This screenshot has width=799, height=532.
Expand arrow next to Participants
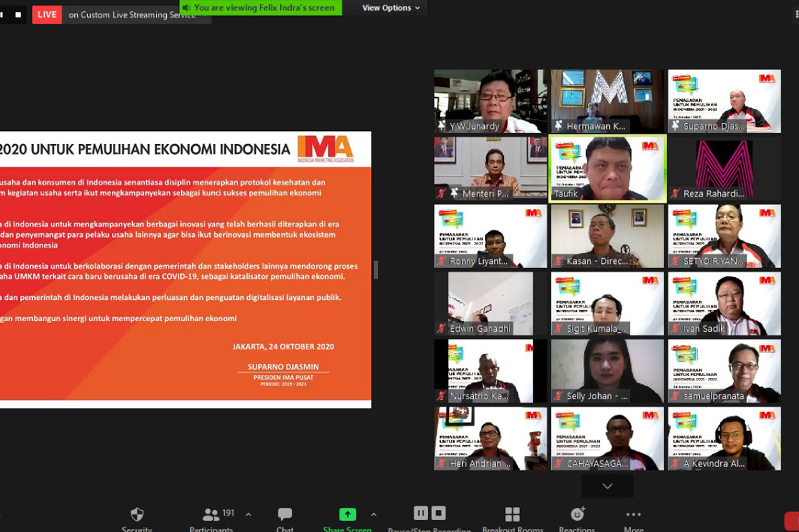pos(248,515)
